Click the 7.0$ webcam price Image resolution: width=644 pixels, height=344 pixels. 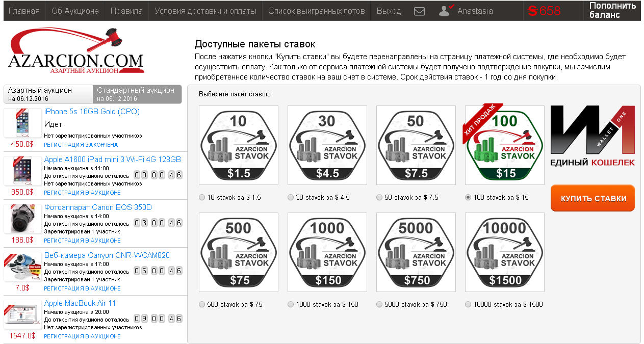pyautogui.click(x=22, y=287)
